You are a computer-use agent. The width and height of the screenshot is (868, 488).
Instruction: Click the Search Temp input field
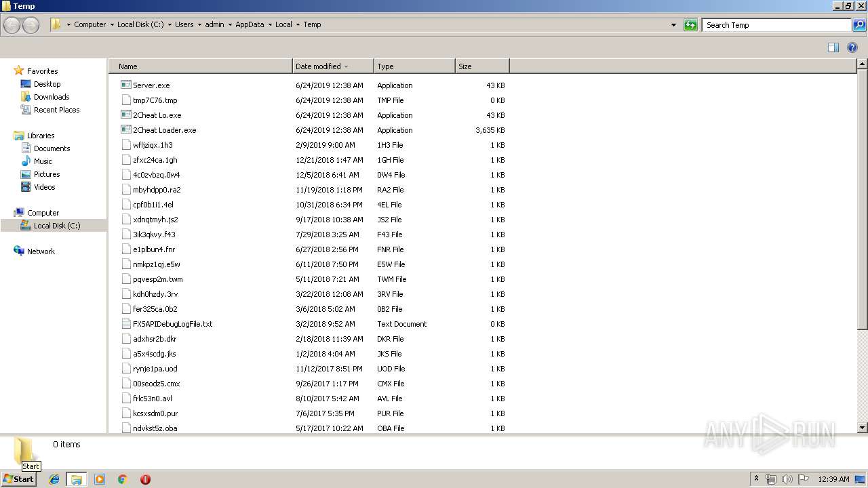pos(777,25)
